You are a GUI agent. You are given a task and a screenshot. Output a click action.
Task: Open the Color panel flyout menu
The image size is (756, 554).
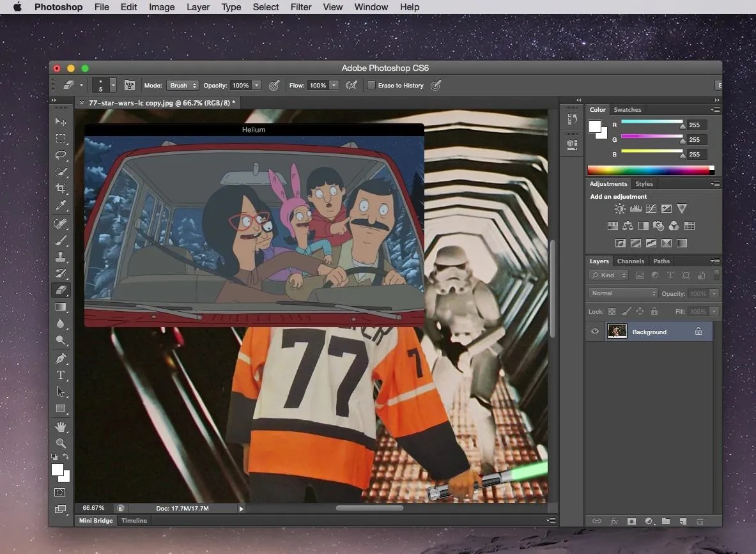tap(716, 109)
